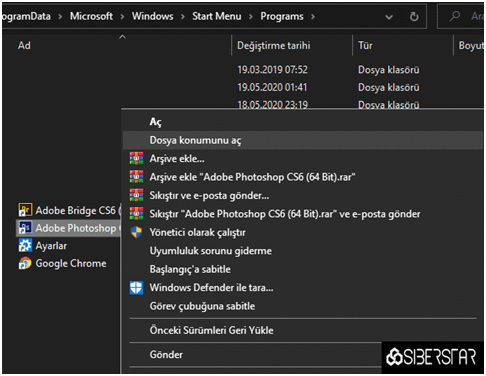Image resolution: width=486 pixels, height=376 pixels.
Task: Click the Adobe Bridge CS6 shortcut icon
Action: click(25, 210)
